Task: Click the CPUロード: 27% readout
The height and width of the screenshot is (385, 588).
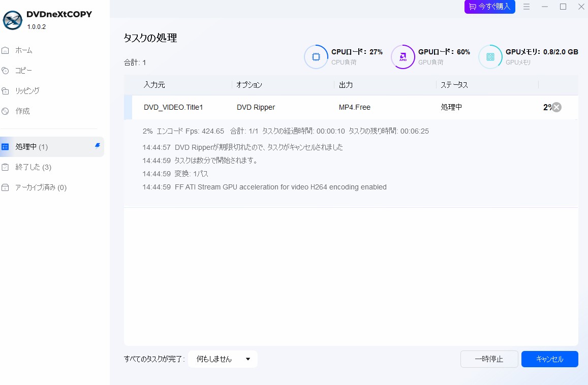Action: (x=357, y=52)
